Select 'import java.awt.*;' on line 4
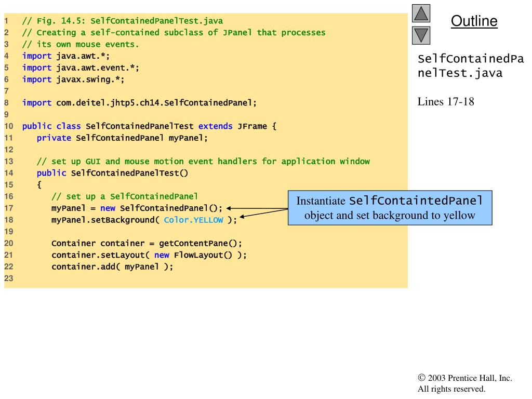 66,56
